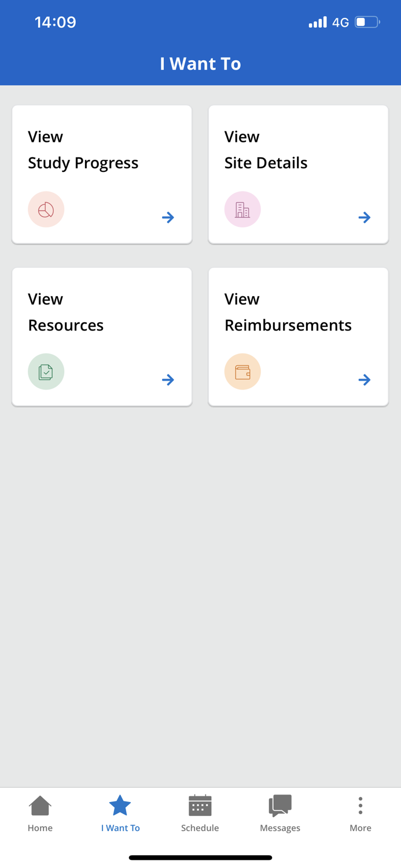Tap the iOS home indicator bar
The image size is (401, 868).
[x=200, y=858]
